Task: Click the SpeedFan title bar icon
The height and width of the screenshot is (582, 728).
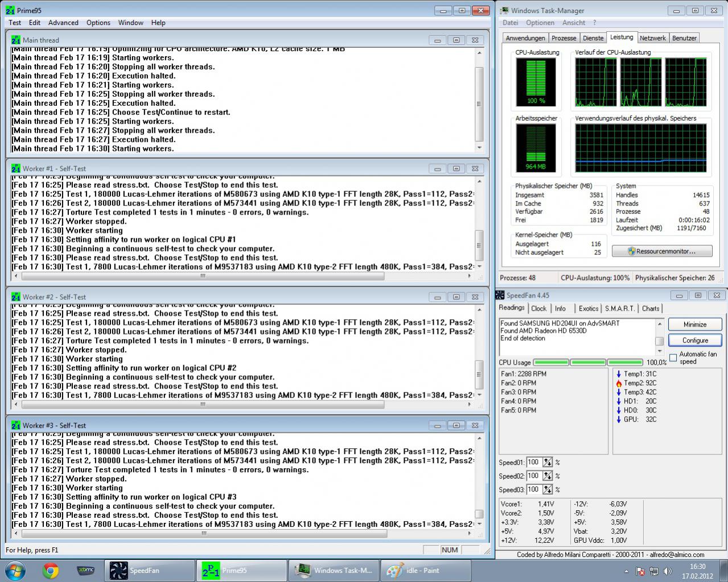Action: (500, 295)
